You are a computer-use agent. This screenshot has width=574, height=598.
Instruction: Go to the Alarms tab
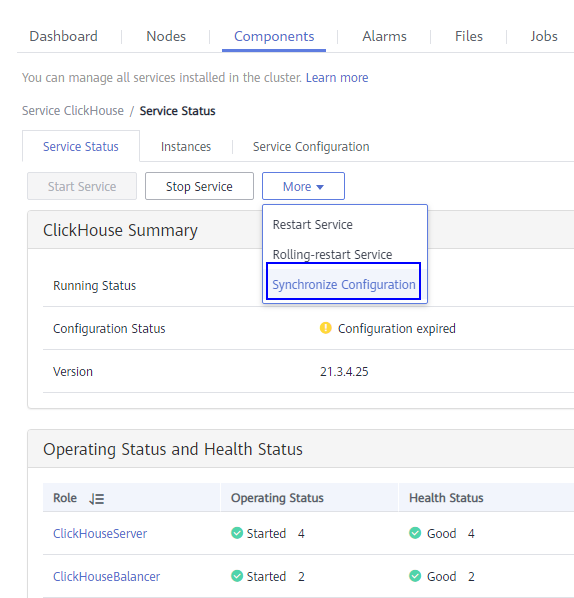coord(384,36)
